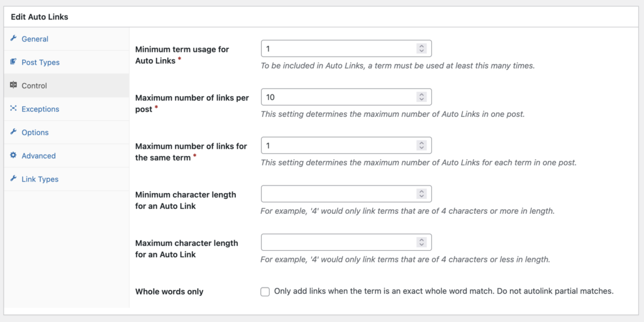Click the wrench icon beside Options
Image resolution: width=644 pixels, height=322 pixels.
pos(13,132)
